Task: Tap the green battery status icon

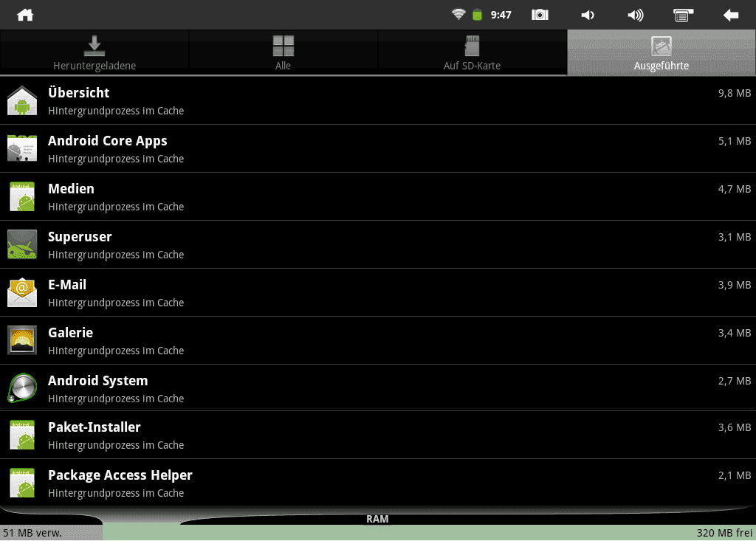Action: coord(478,15)
